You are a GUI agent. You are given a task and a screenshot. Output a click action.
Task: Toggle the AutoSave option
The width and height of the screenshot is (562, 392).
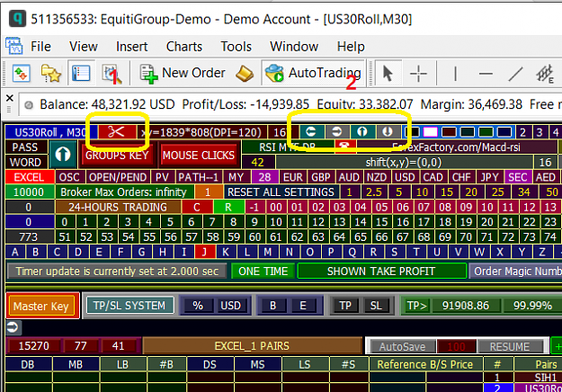click(402, 346)
